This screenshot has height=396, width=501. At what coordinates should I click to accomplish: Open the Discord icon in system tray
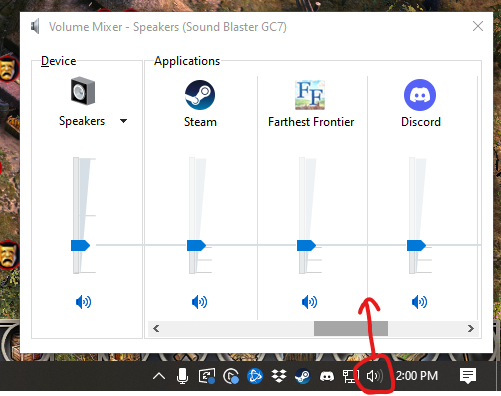pyautogui.click(x=327, y=377)
